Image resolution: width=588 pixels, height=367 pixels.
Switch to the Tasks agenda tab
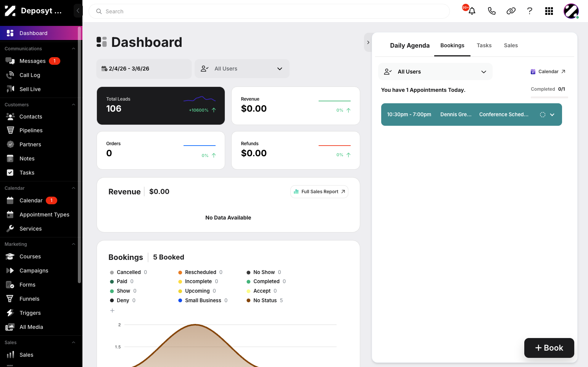(484, 45)
